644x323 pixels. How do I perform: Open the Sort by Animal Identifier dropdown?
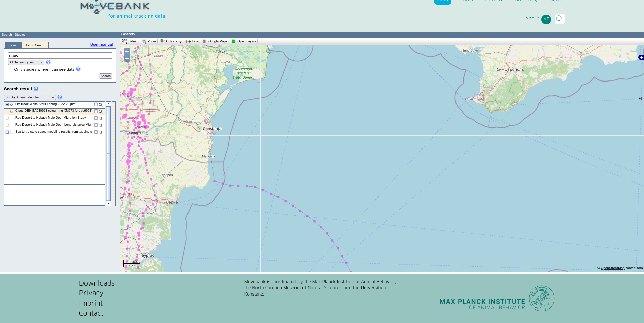(30, 97)
